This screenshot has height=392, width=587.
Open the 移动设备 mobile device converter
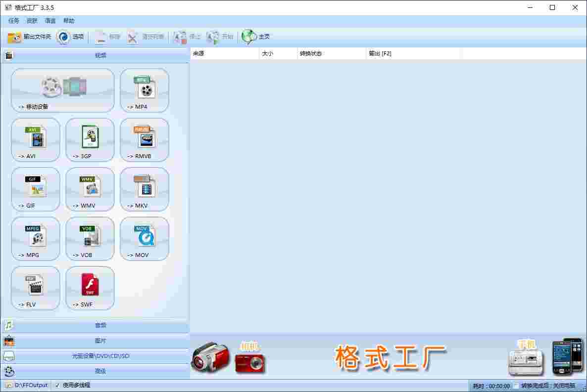pos(62,90)
